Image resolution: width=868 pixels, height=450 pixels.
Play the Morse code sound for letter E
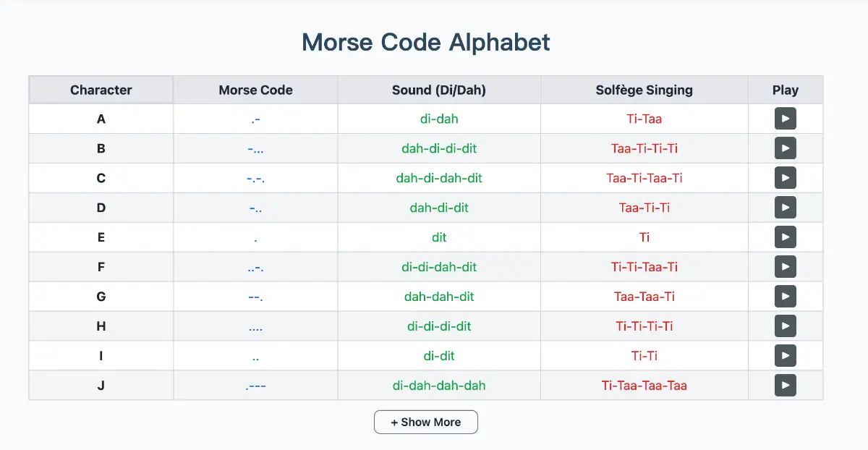pyautogui.click(x=785, y=237)
